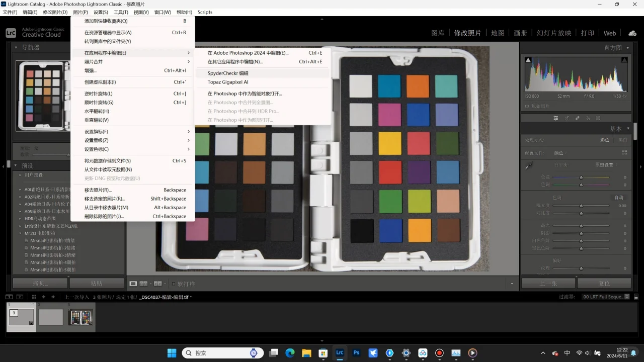The image size is (644, 362).
Task: Click the 拷贝 copy settings button
Action: 40,283
